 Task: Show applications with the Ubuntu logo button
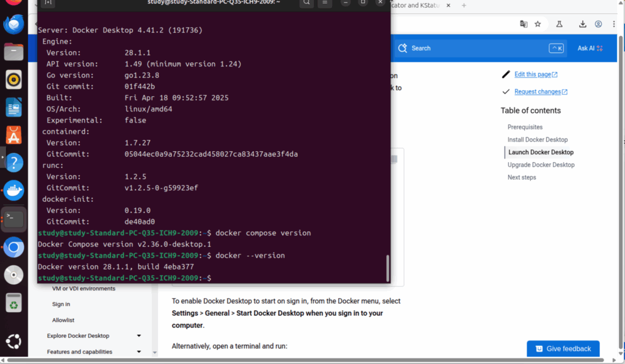pos(13,341)
